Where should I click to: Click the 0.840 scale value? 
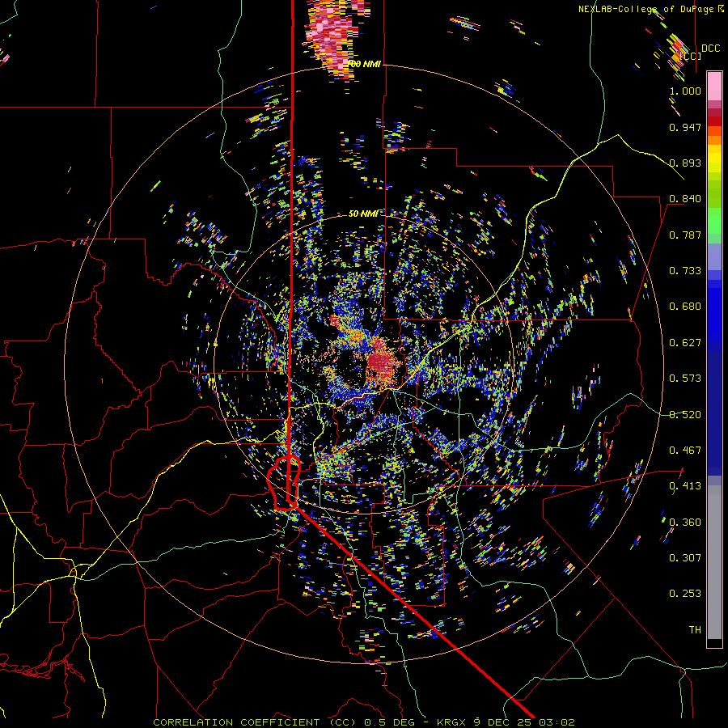click(685, 199)
